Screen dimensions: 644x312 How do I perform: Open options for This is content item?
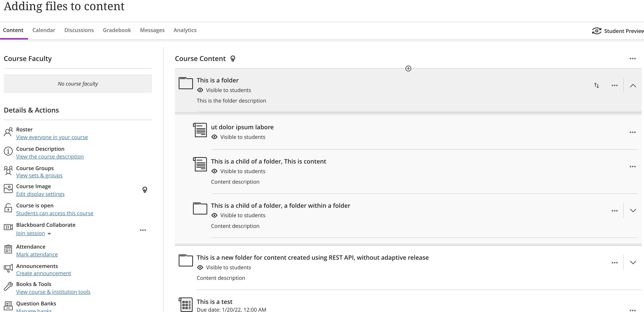tap(633, 167)
